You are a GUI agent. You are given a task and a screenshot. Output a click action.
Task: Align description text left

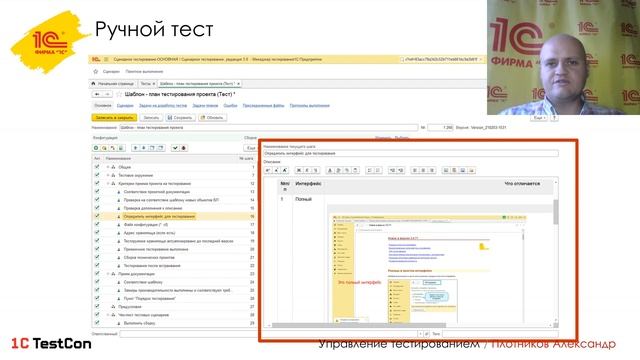[415, 170]
